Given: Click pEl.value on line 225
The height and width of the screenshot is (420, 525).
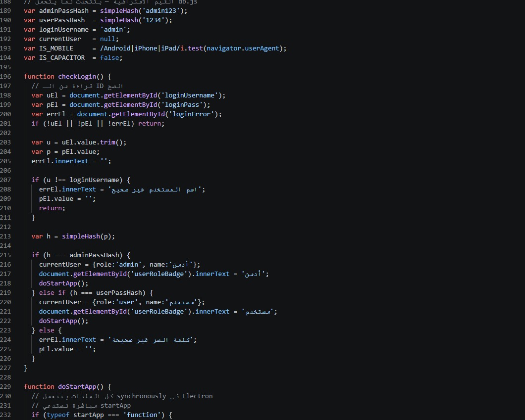Looking at the screenshot, I should [56, 349].
